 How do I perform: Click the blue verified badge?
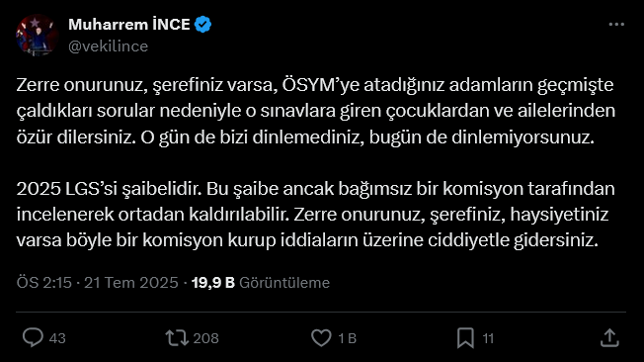[202, 25]
